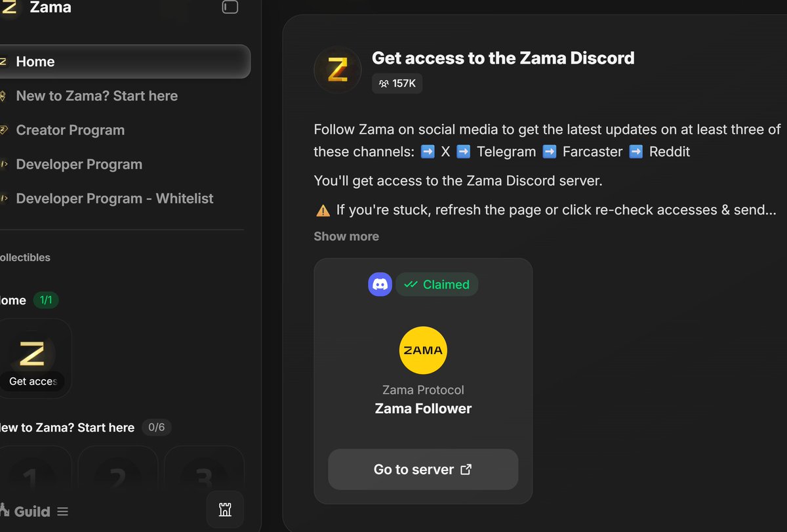This screenshot has width=787, height=532.
Task: Open the Creator Program page
Action: pyautogui.click(x=70, y=130)
